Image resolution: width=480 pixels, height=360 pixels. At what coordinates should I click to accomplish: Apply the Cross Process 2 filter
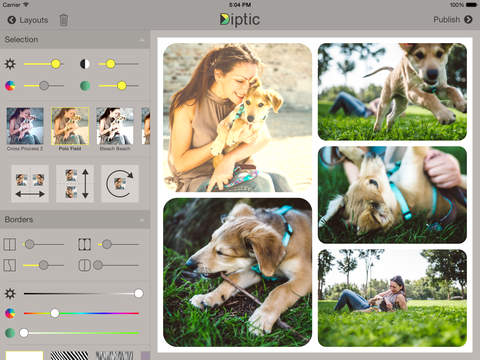[x=25, y=129]
